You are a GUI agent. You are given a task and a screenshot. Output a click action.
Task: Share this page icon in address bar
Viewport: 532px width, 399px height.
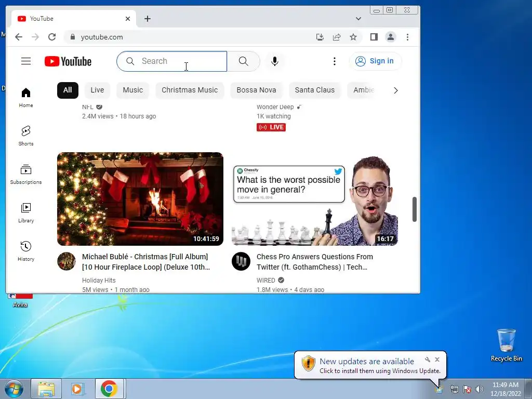337,37
